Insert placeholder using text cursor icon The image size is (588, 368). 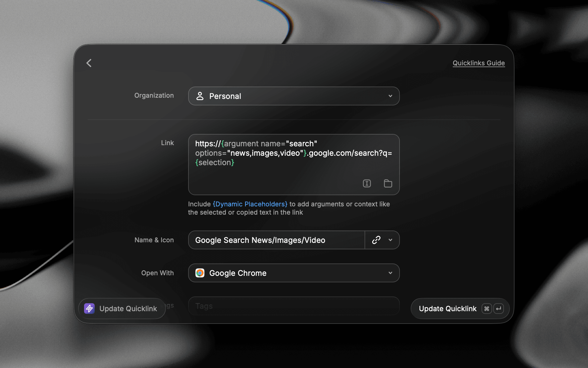coord(367,183)
